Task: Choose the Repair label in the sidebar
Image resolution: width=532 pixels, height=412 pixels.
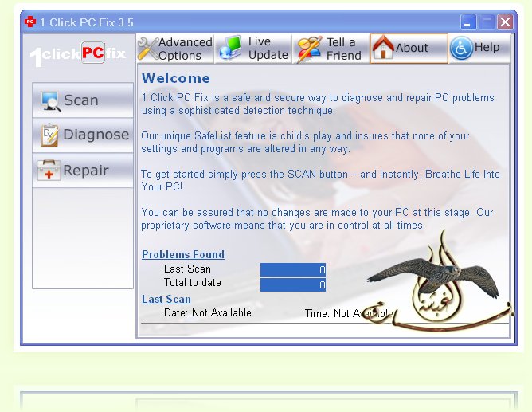Action: click(x=86, y=170)
